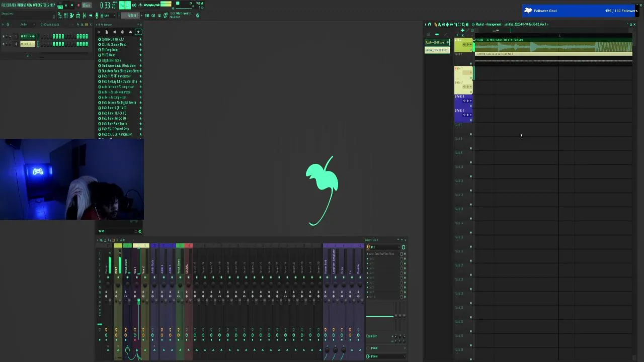
Task: Click the Browser cloud tab icon
Action: pos(130,32)
